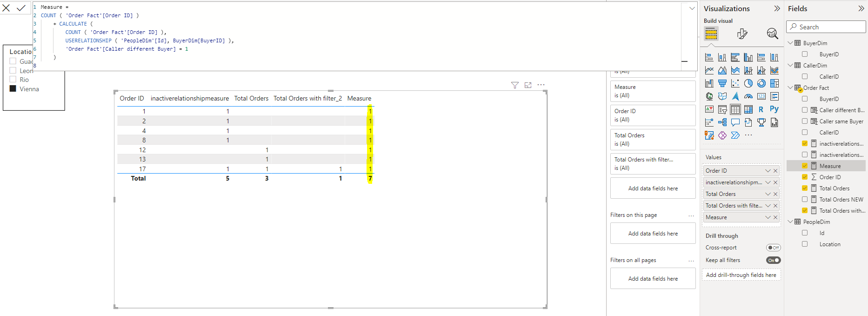The height and width of the screenshot is (316, 868).
Task: Choose the pie chart visual
Action: point(748,83)
